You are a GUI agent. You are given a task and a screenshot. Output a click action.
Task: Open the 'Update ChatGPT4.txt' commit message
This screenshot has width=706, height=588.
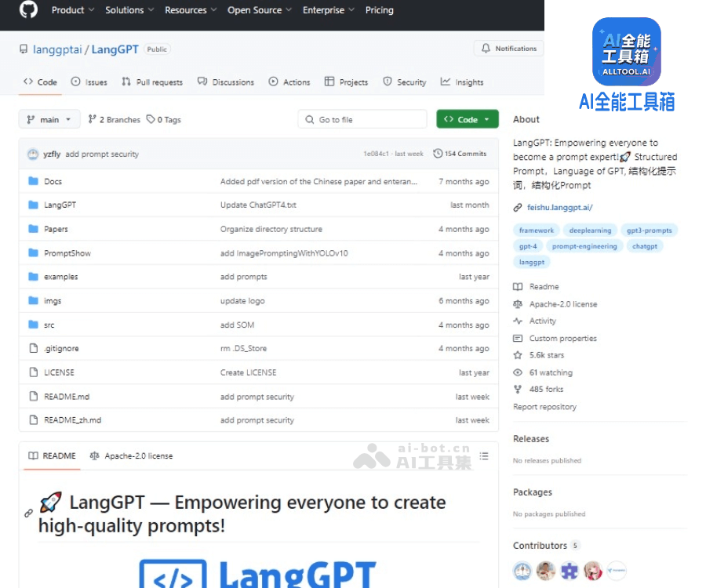point(258,205)
